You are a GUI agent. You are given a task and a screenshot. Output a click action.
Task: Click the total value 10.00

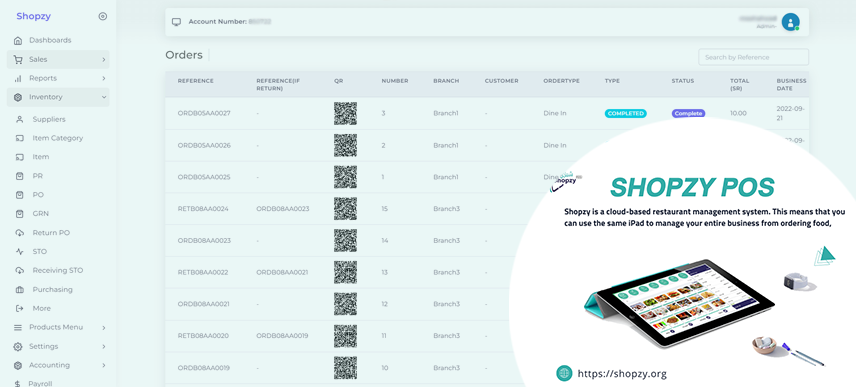point(738,114)
